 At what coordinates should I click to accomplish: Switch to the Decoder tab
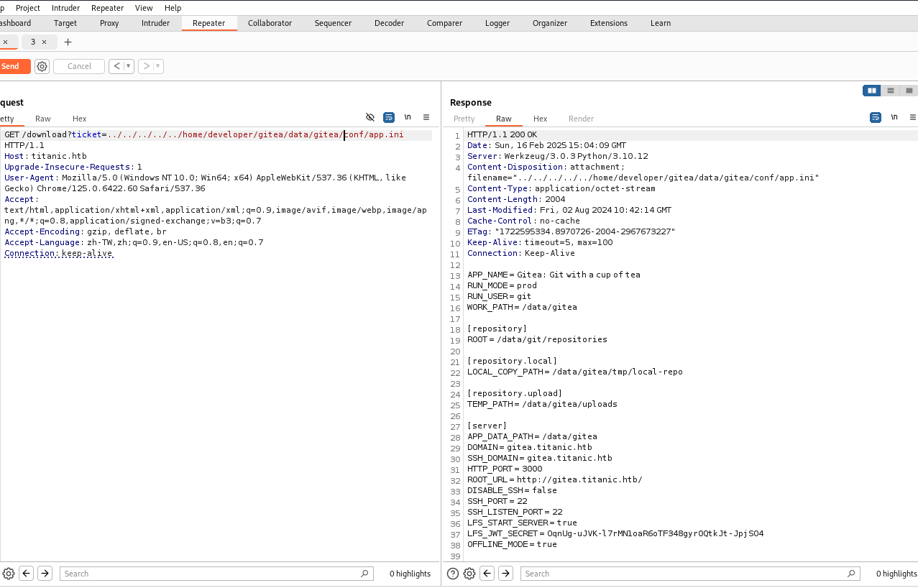(x=389, y=23)
